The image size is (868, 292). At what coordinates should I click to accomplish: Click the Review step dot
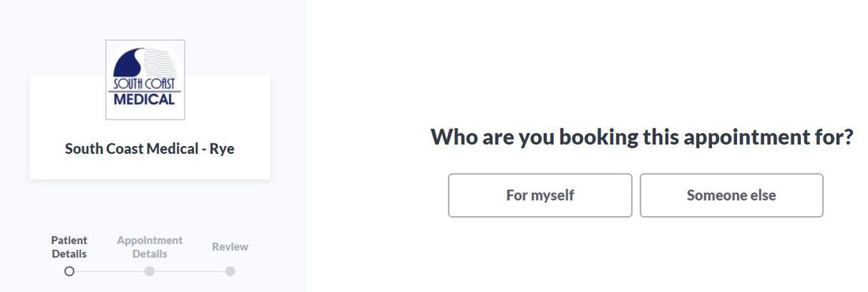click(x=230, y=271)
